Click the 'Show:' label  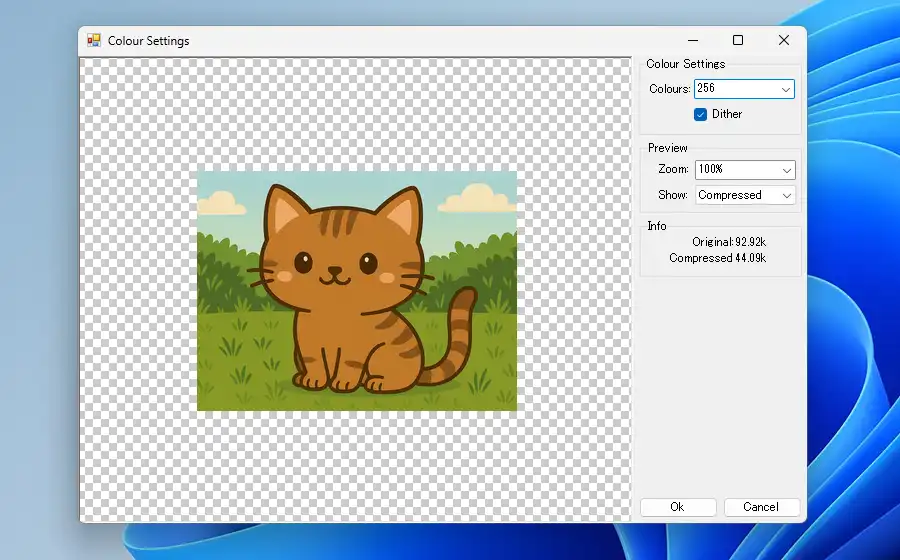(673, 195)
